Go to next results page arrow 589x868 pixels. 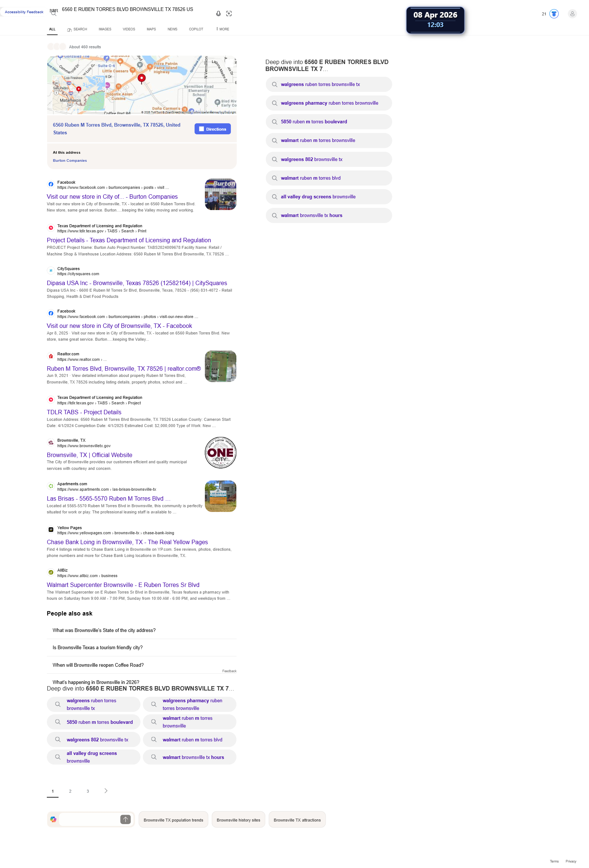coord(106,791)
